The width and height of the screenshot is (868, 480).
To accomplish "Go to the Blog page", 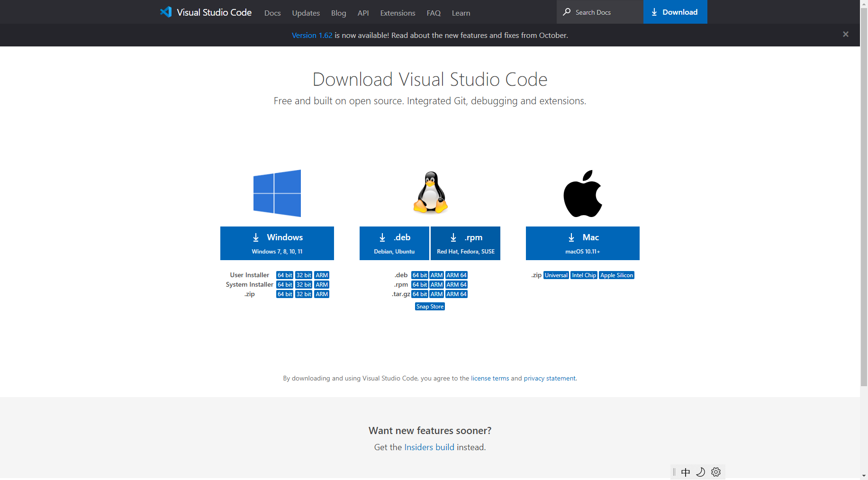I will click(x=338, y=13).
